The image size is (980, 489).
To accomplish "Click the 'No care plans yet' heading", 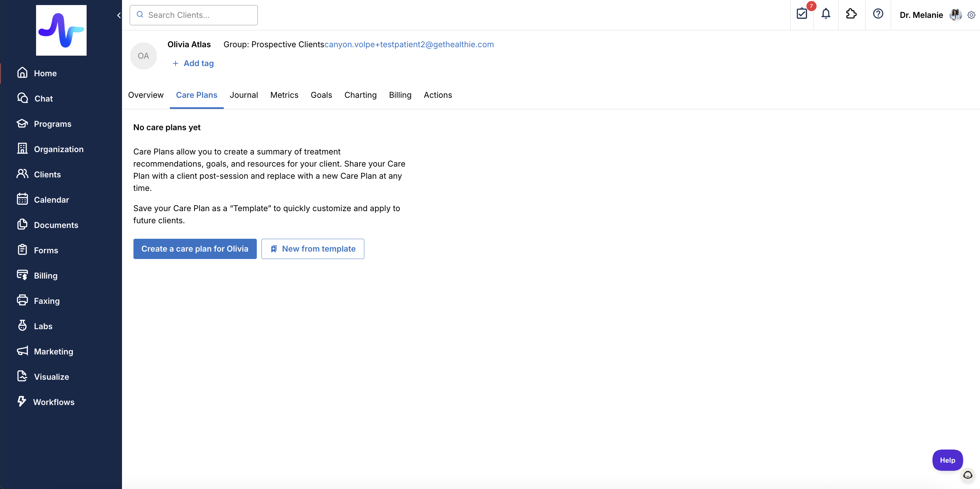I will click(166, 127).
